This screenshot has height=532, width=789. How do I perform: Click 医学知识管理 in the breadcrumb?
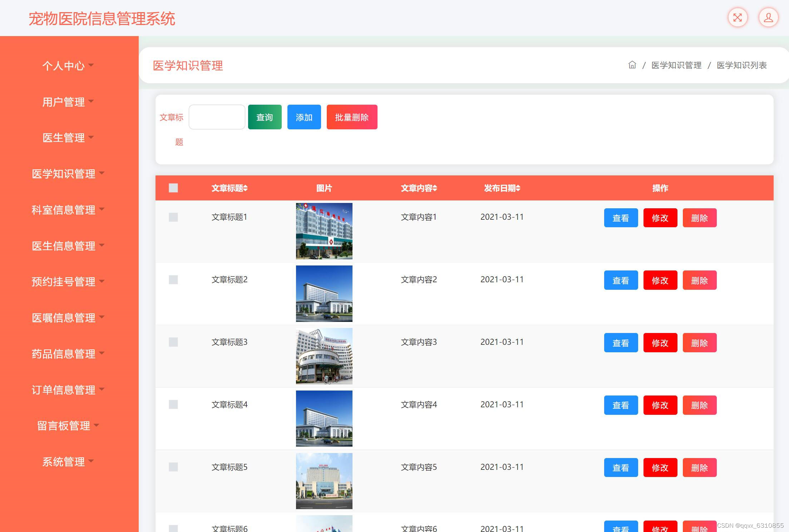click(x=676, y=65)
